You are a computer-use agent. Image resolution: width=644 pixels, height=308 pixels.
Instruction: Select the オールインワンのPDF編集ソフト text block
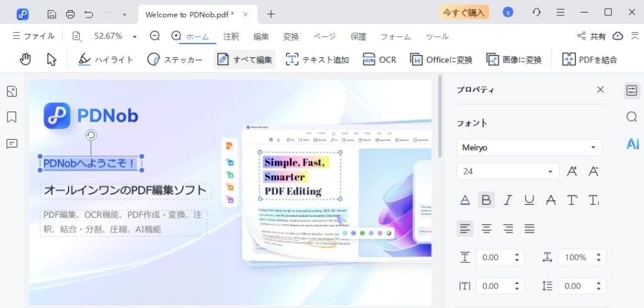(125, 190)
